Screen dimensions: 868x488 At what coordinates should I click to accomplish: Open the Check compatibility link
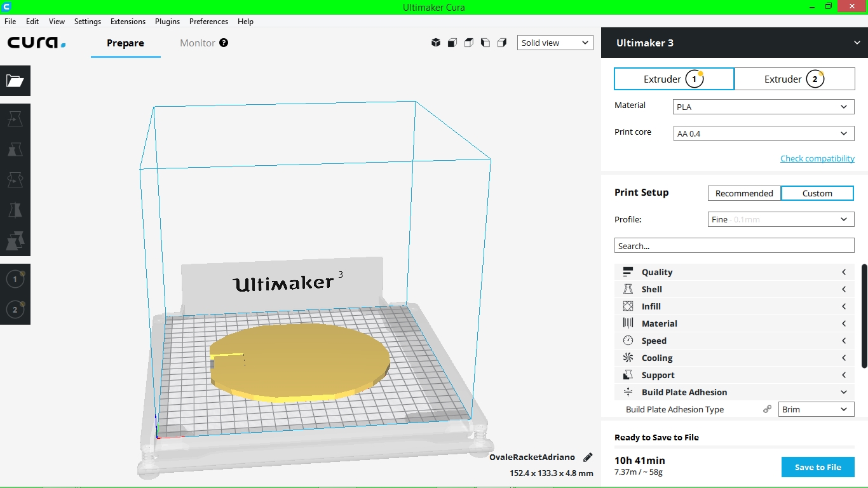pyautogui.click(x=817, y=158)
